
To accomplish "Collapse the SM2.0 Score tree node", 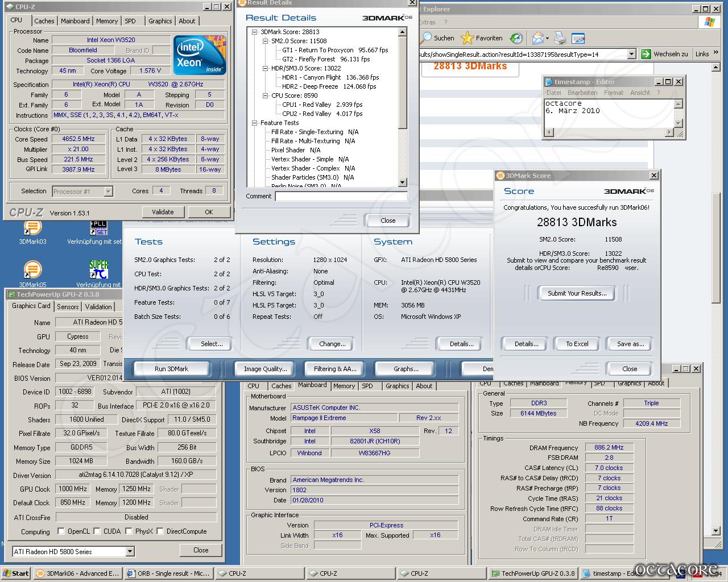I will tap(266, 41).
